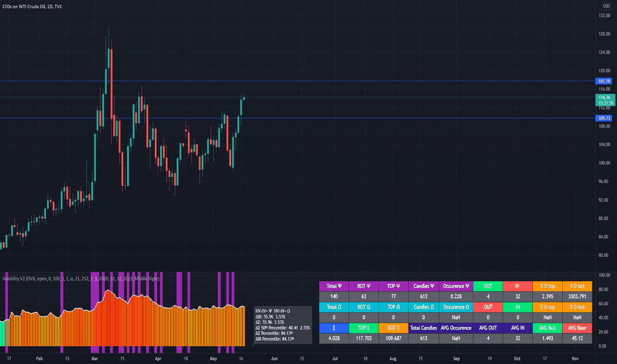Click the 120.00 price axis value
The height and width of the screenshot is (364, 617).
[604, 71]
